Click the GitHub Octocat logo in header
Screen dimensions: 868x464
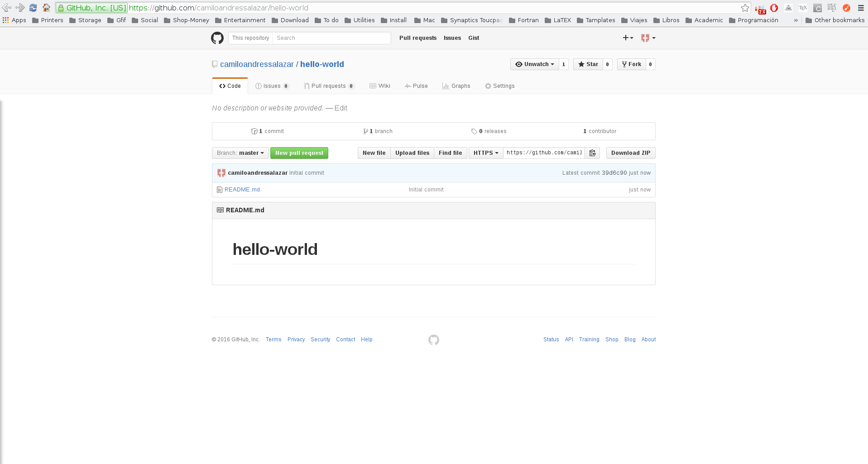(217, 38)
